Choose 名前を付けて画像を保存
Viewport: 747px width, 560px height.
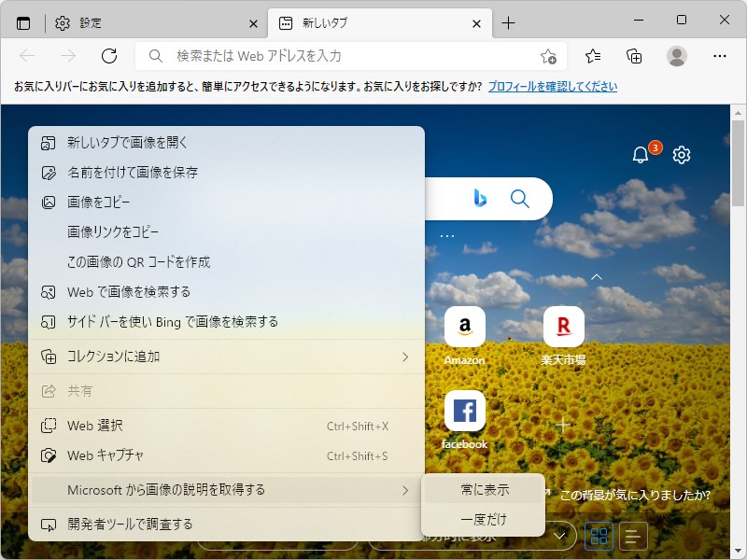[227, 173]
